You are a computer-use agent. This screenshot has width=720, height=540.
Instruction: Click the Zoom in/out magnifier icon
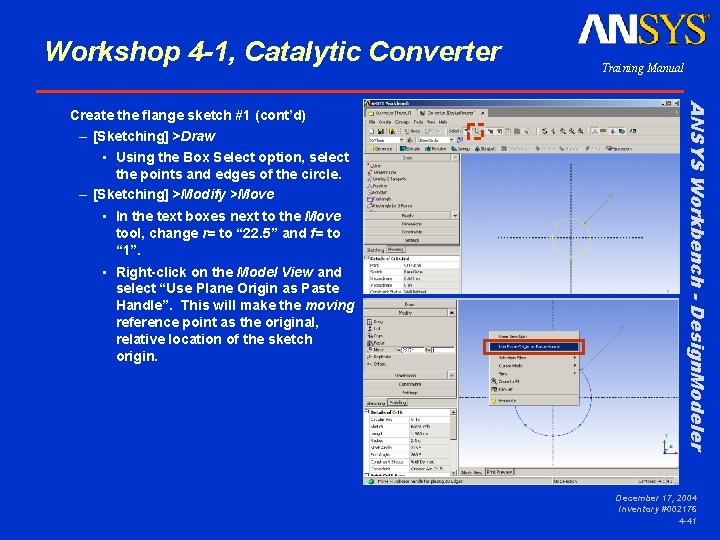pyautogui.click(x=563, y=131)
